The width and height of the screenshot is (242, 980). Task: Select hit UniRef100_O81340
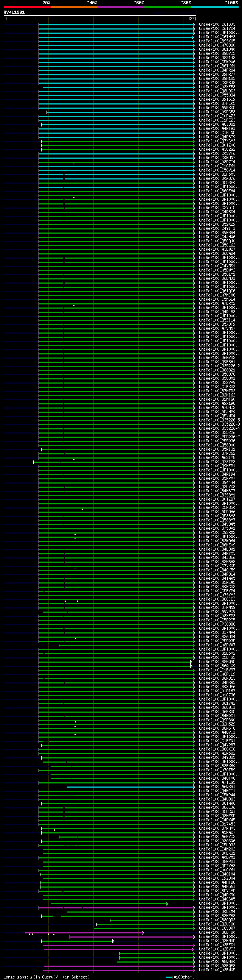point(217,50)
